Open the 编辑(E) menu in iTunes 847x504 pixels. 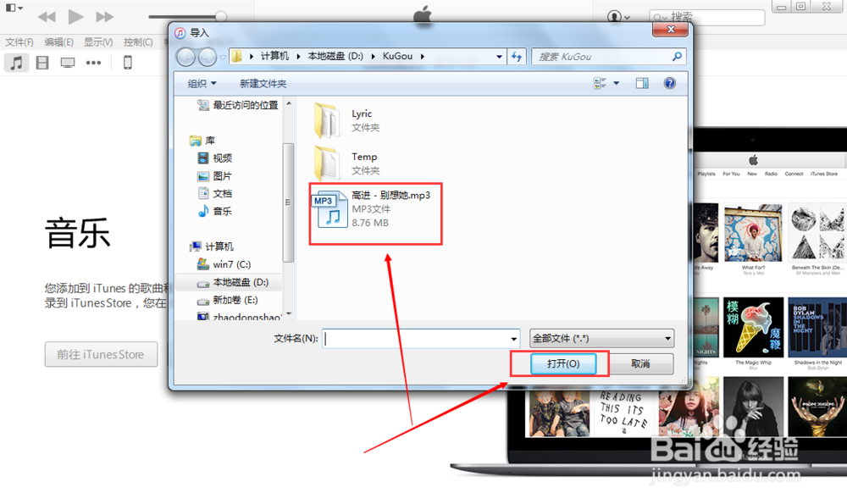pyautogui.click(x=59, y=42)
